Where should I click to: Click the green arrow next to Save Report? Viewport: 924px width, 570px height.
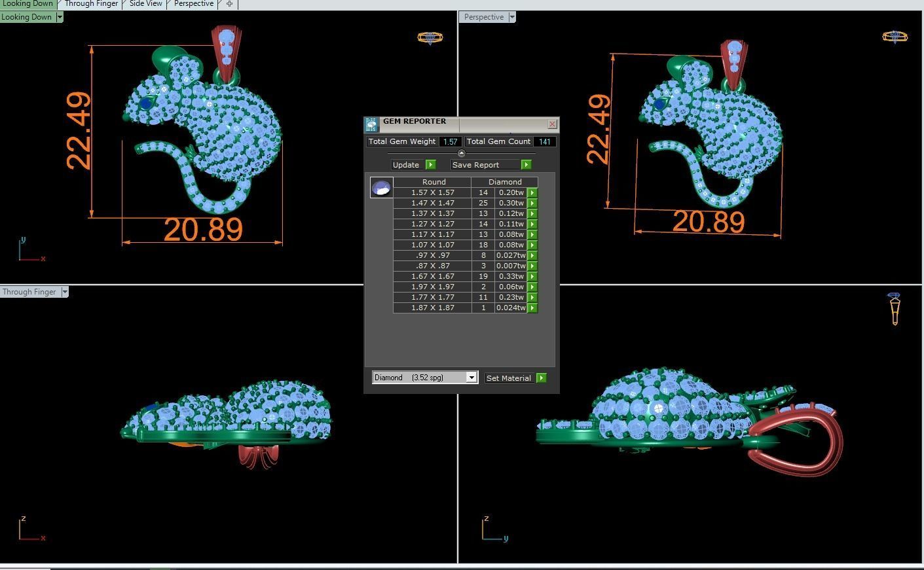tap(526, 165)
